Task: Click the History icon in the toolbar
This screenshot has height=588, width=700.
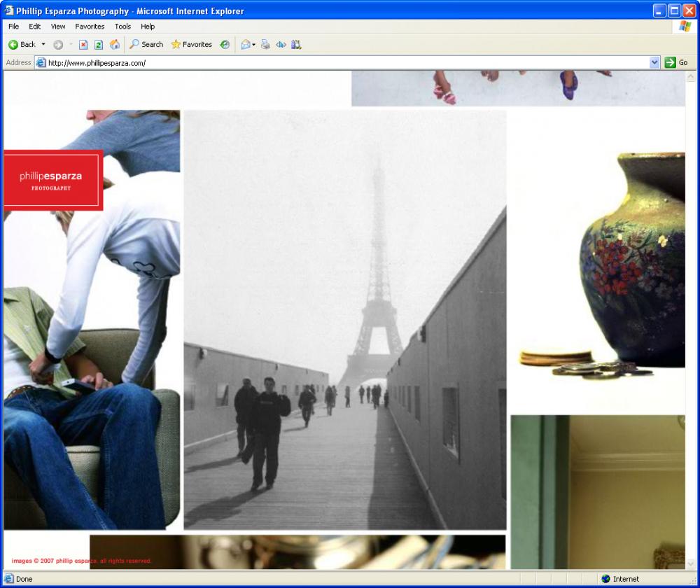Action: click(x=225, y=44)
